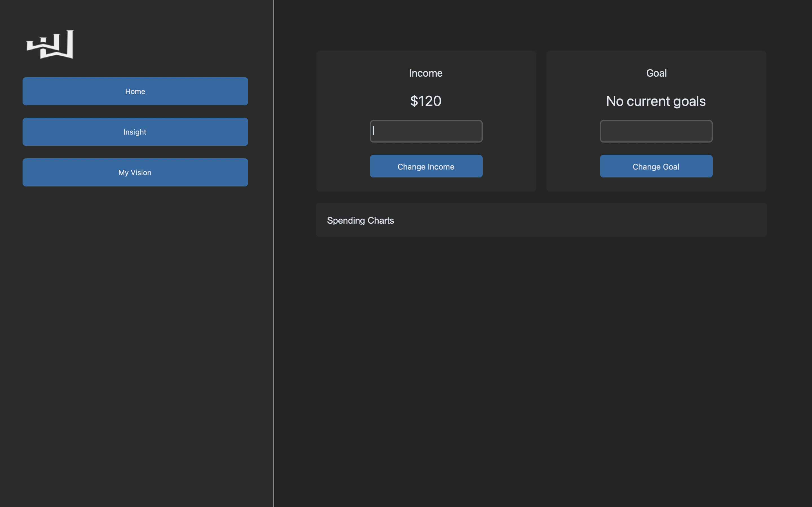Viewport: 812px width, 507px height.
Task: Navigate to My Vision
Action: coord(135,172)
